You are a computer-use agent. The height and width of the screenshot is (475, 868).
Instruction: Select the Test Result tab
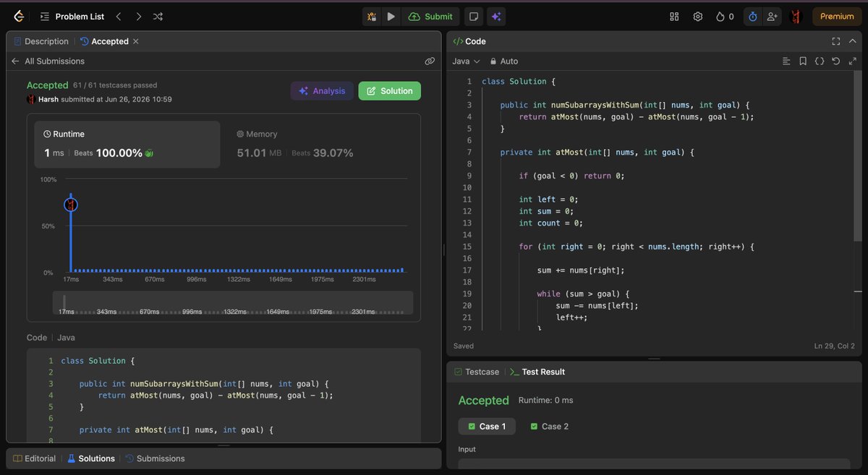(537, 372)
